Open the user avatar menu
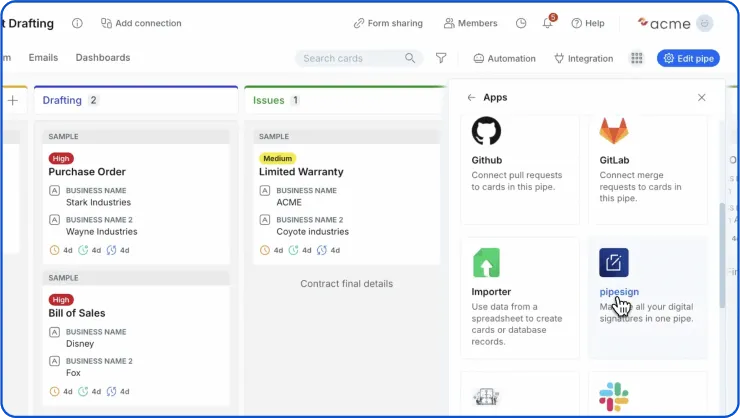This screenshot has height=418, width=740. coord(705,23)
